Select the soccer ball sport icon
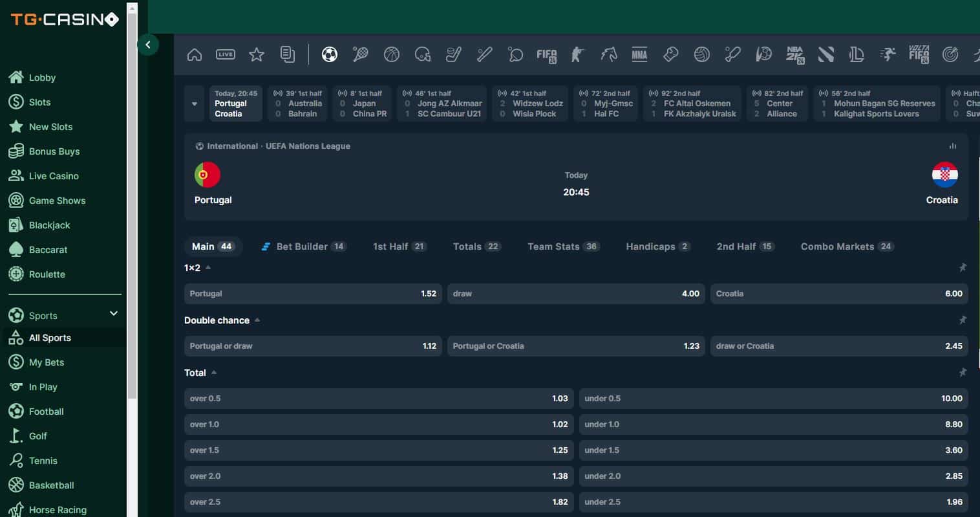980x517 pixels. (330, 54)
